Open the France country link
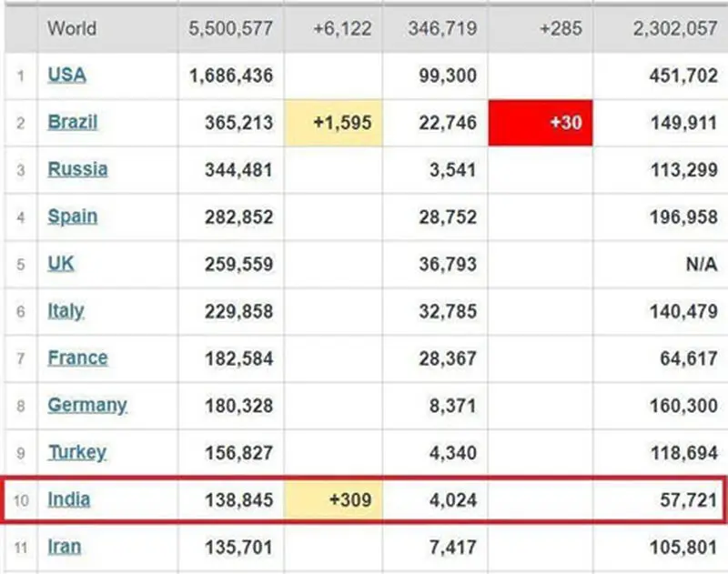The height and width of the screenshot is (574, 728). coord(77,358)
